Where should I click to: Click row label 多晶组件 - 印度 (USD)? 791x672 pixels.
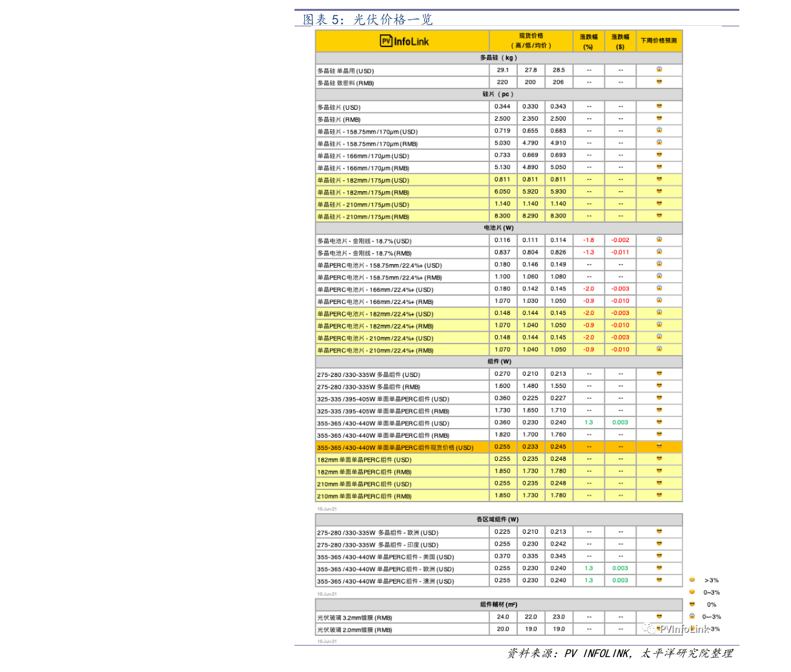(x=378, y=545)
